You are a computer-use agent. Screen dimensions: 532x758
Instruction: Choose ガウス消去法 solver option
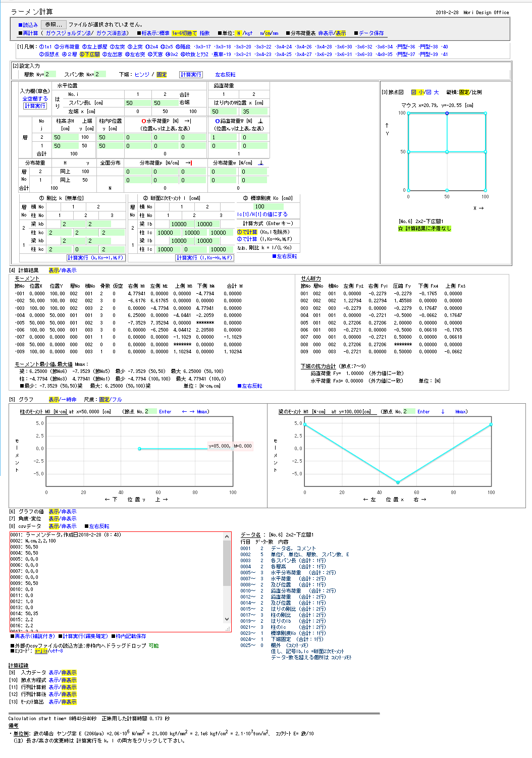click(x=112, y=33)
